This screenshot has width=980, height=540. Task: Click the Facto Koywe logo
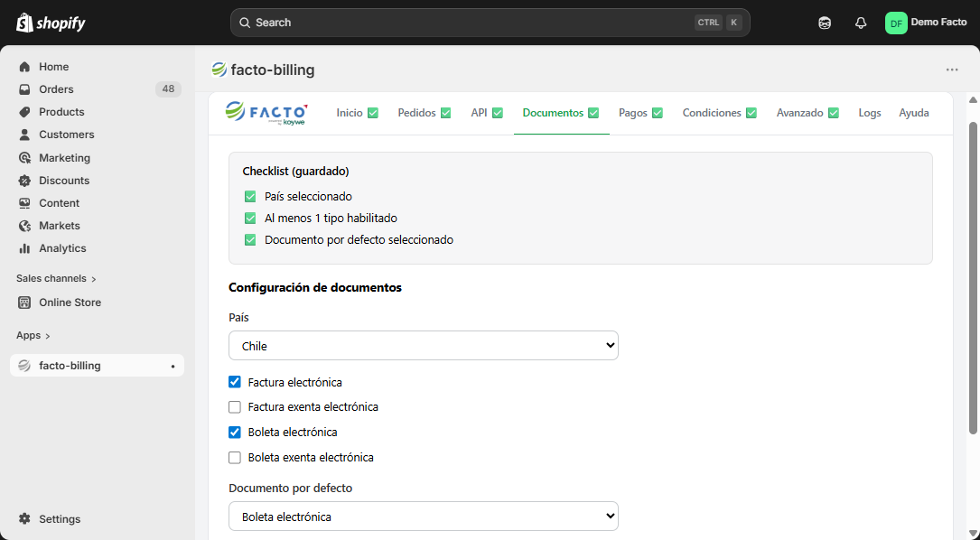(266, 113)
